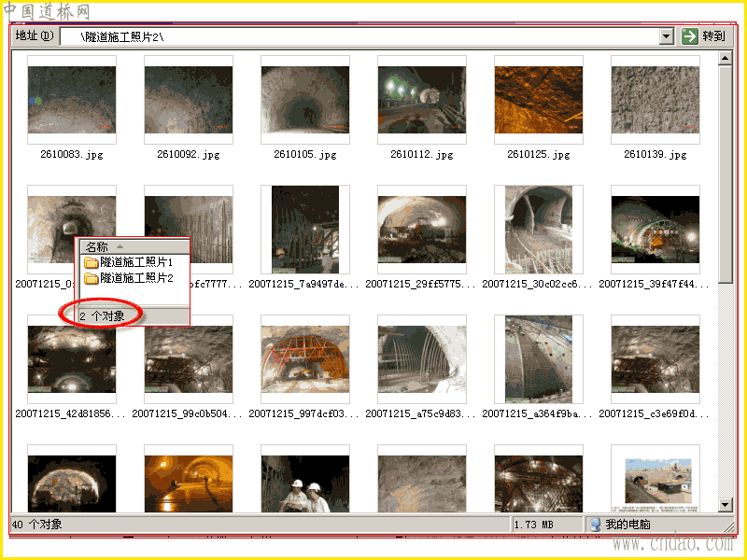Click the 地址(D) label

click(x=34, y=35)
